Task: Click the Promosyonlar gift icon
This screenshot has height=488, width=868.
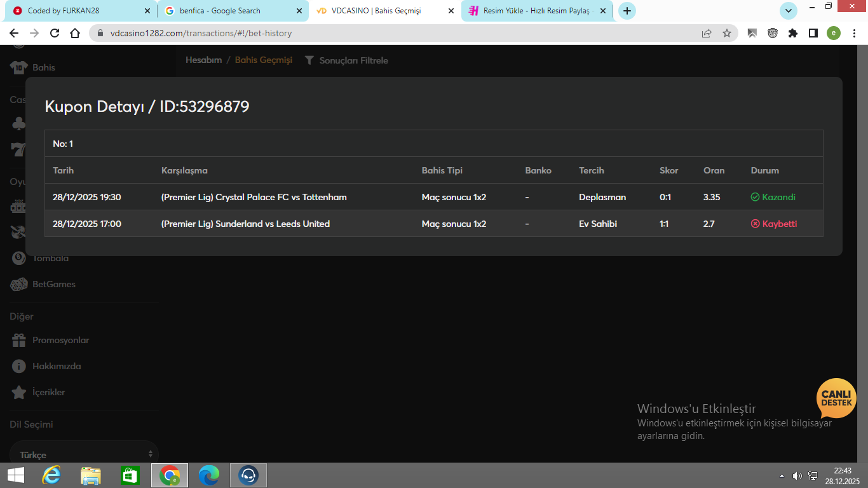Action: pos(19,340)
